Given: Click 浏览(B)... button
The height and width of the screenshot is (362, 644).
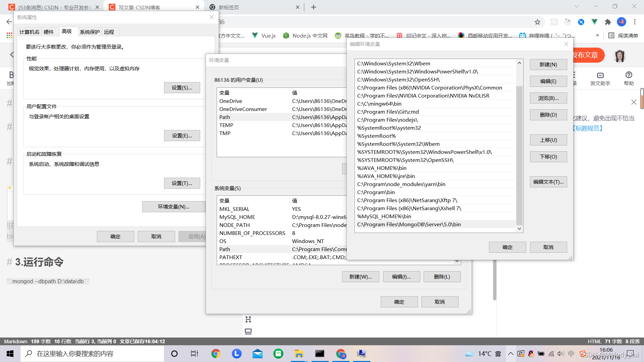Looking at the screenshot, I should click(x=548, y=98).
